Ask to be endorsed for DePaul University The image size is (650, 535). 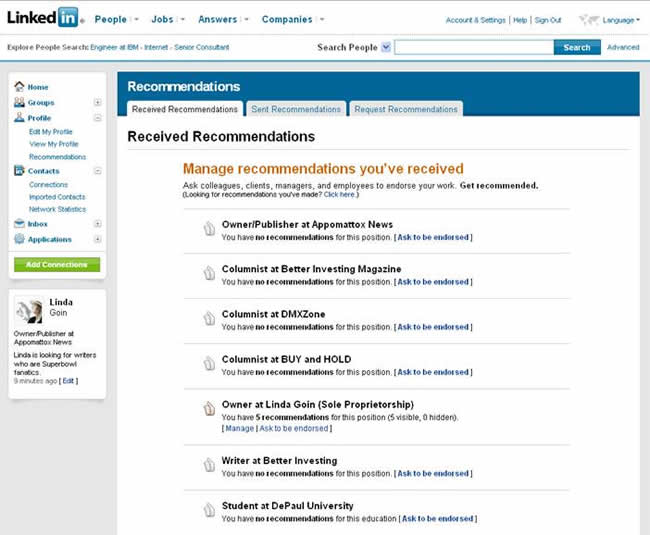click(x=437, y=518)
